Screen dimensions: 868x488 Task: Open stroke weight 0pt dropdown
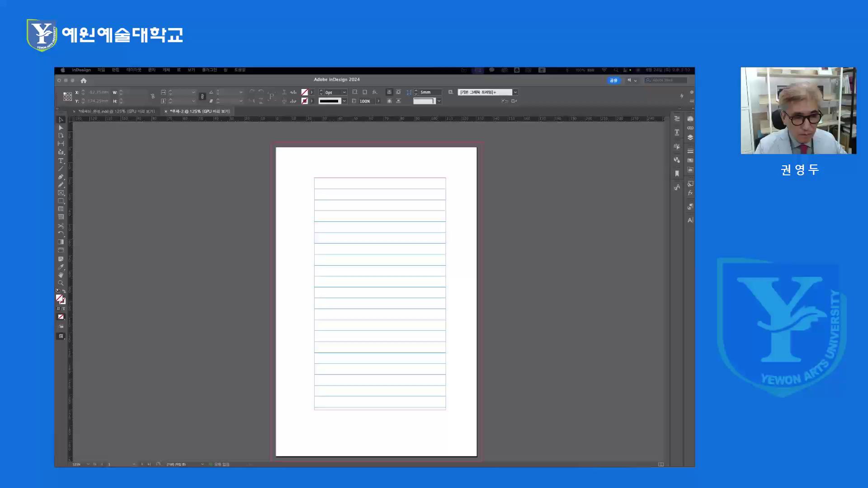point(344,92)
